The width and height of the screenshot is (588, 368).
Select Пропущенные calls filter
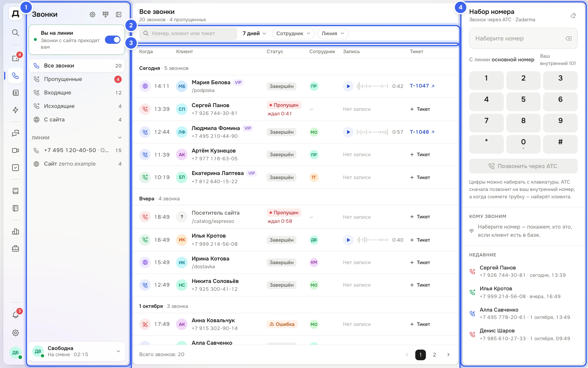click(x=77, y=79)
